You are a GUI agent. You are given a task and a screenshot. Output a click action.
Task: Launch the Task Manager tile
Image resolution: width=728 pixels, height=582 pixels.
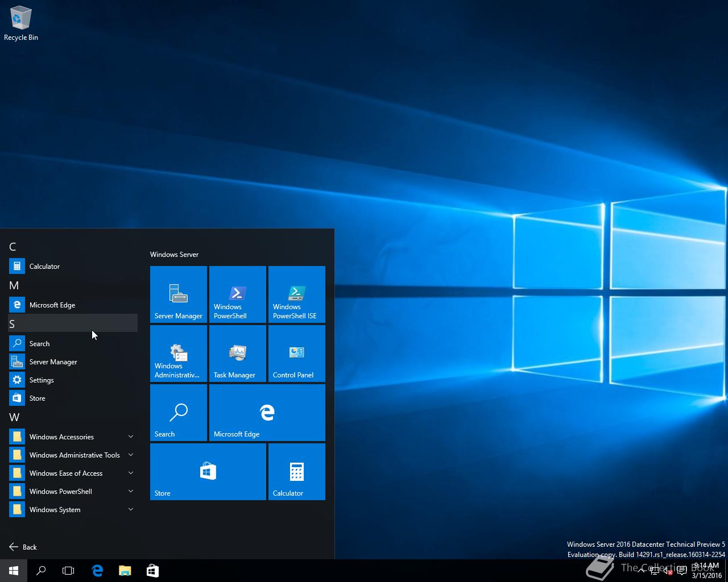point(238,354)
